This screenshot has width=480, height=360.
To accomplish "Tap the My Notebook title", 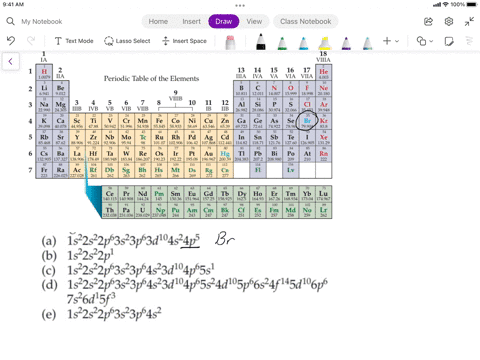I will click(42, 22).
